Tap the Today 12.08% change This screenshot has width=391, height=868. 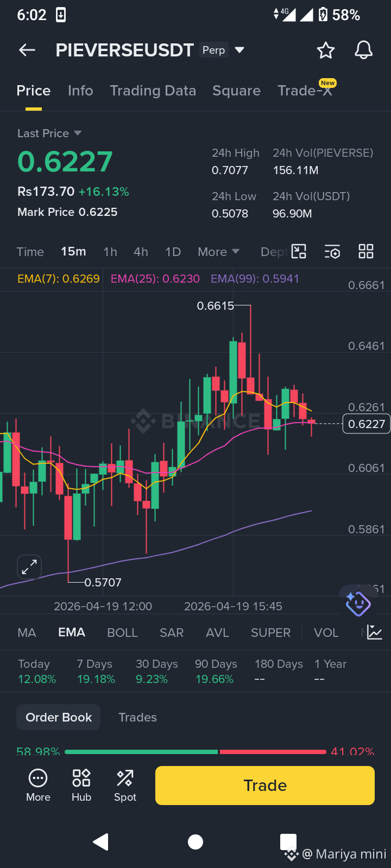37,672
